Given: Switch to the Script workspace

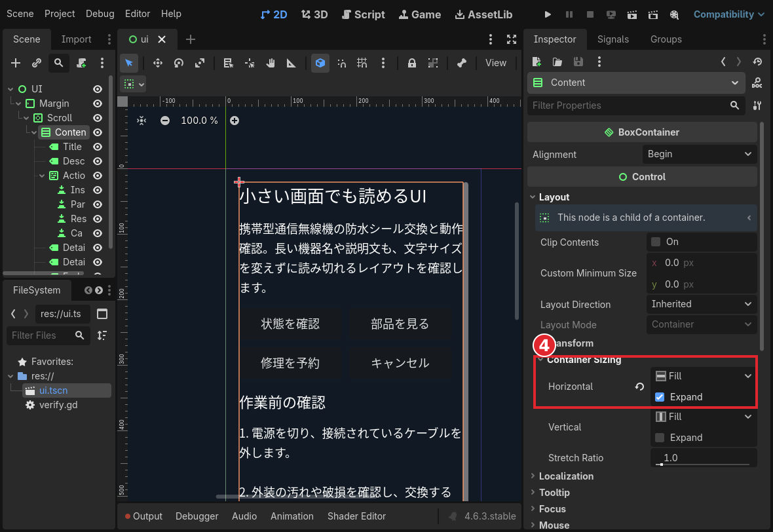Looking at the screenshot, I should pos(364,14).
